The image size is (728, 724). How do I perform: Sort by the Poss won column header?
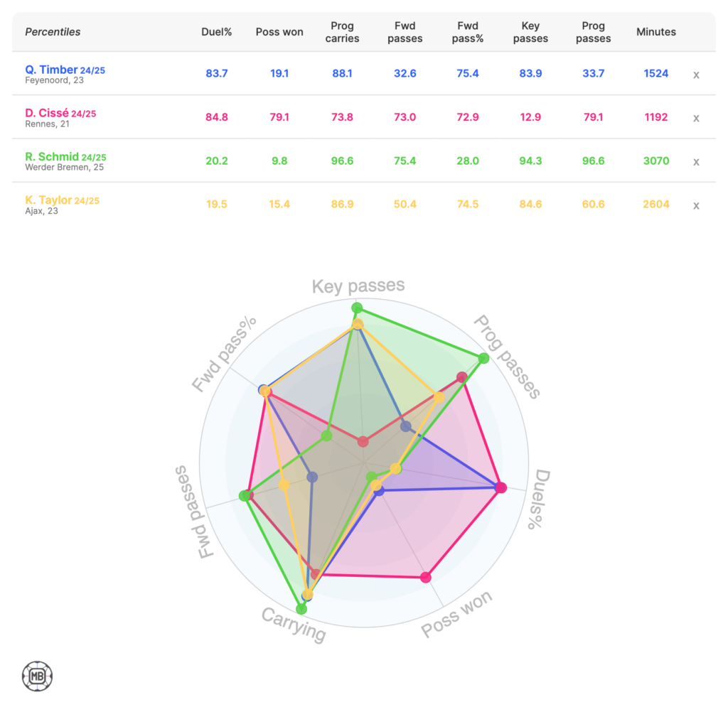point(279,32)
